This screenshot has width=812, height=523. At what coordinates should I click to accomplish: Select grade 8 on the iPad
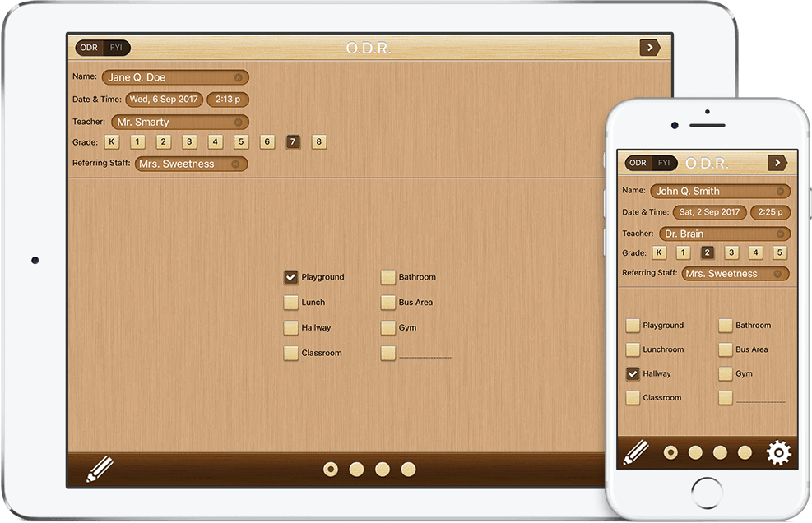click(319, 142)
